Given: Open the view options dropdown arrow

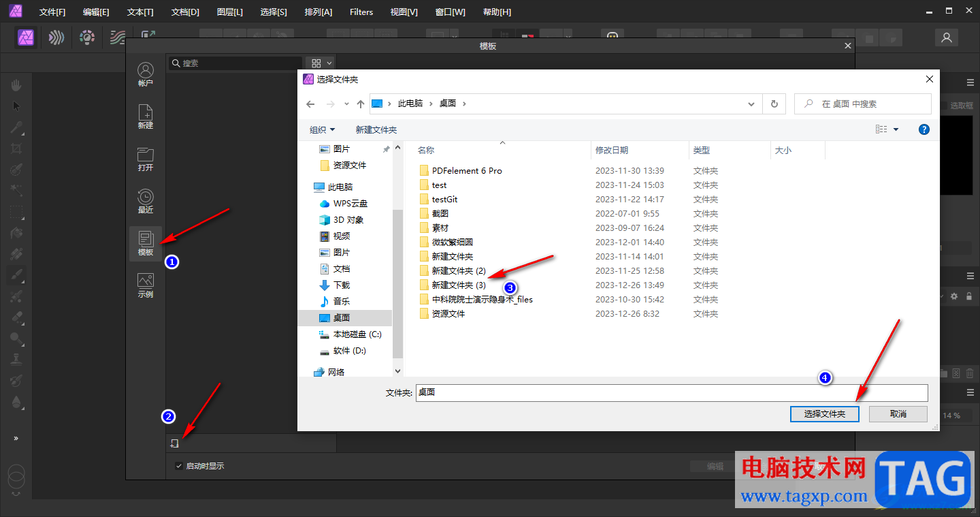Looking at the screenshot, I should point(896,129).
